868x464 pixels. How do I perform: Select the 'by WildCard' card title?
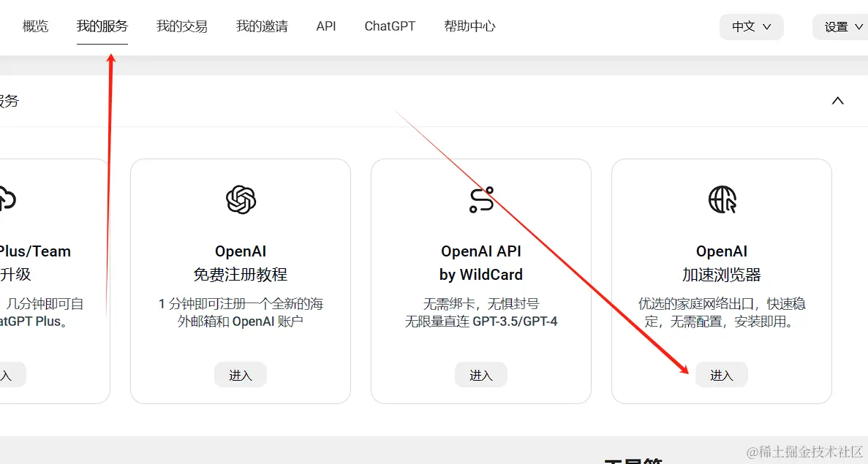481,274
